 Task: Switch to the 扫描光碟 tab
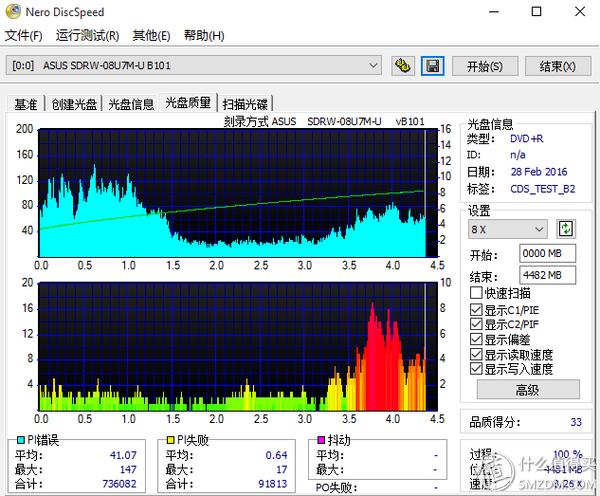click(245, 104)
